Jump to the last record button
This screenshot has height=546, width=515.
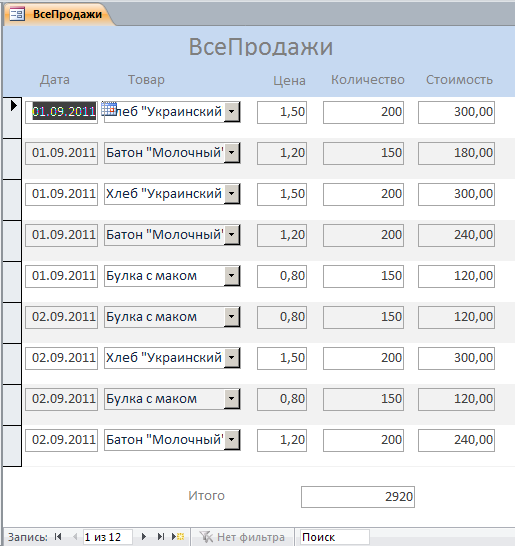pyautogui.click(x=161, y=537)
